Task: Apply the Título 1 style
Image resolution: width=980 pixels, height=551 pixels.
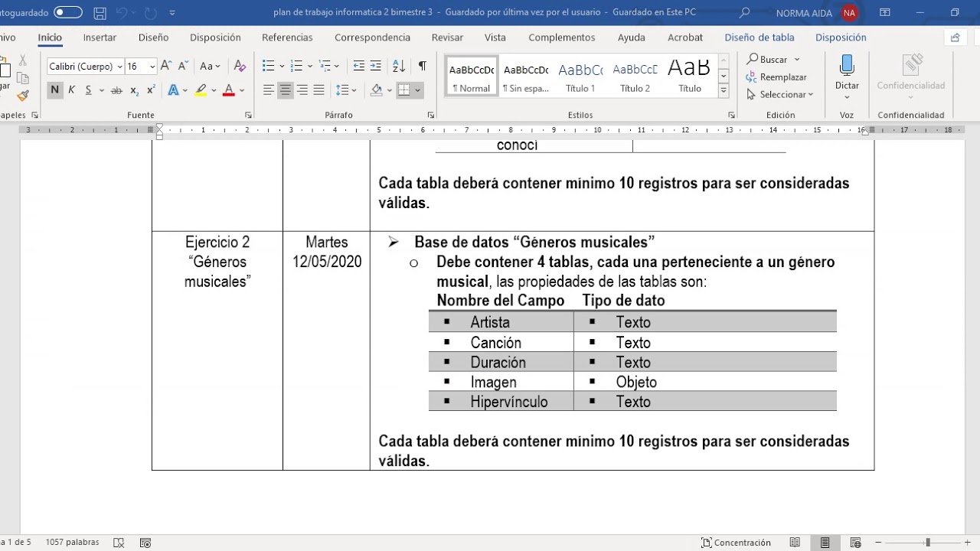Action: (580, 77)
